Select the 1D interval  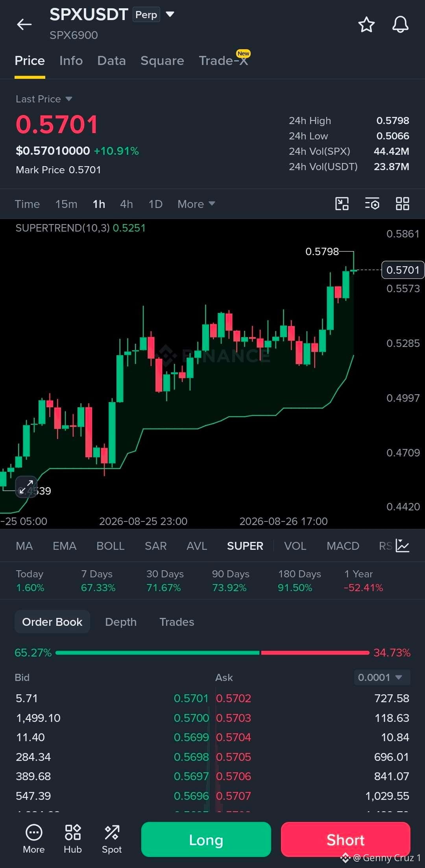pos(155,204)
